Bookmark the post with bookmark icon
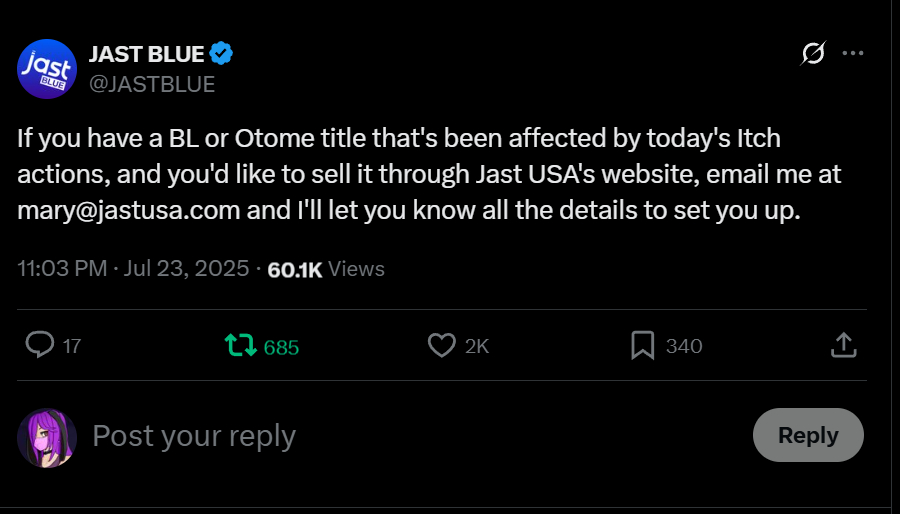This screenshot has width=900, height=514. click(x=643, y=346)
